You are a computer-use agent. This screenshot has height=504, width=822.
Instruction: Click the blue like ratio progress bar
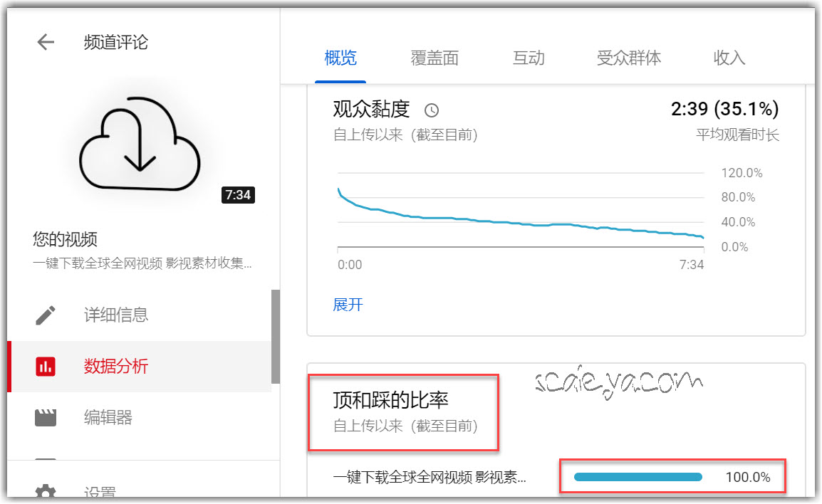coord(638,477)
